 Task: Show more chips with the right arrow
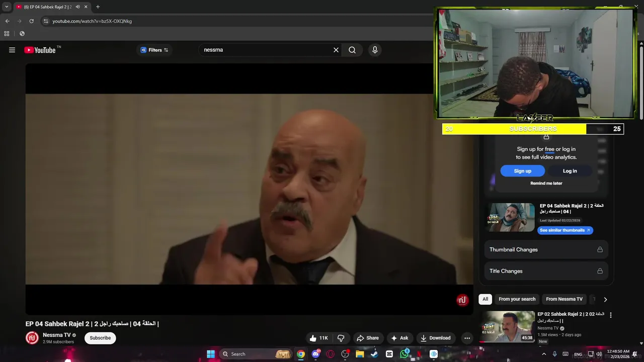[605, 299]
